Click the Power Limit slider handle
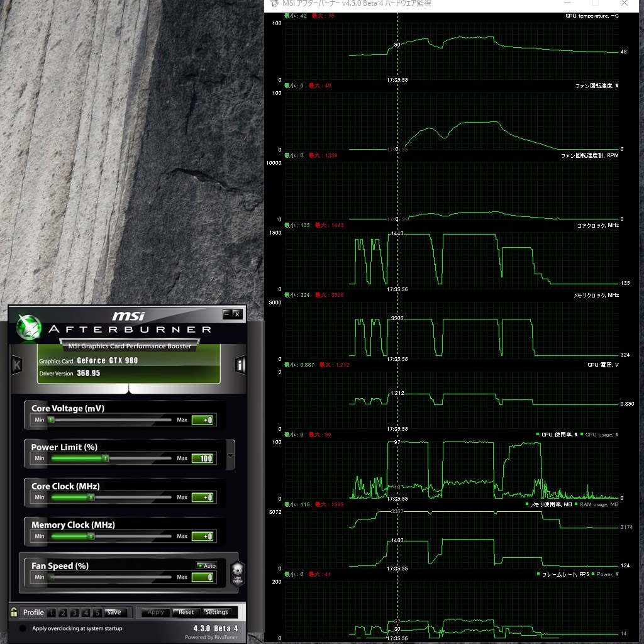 (x=105, y=458)
